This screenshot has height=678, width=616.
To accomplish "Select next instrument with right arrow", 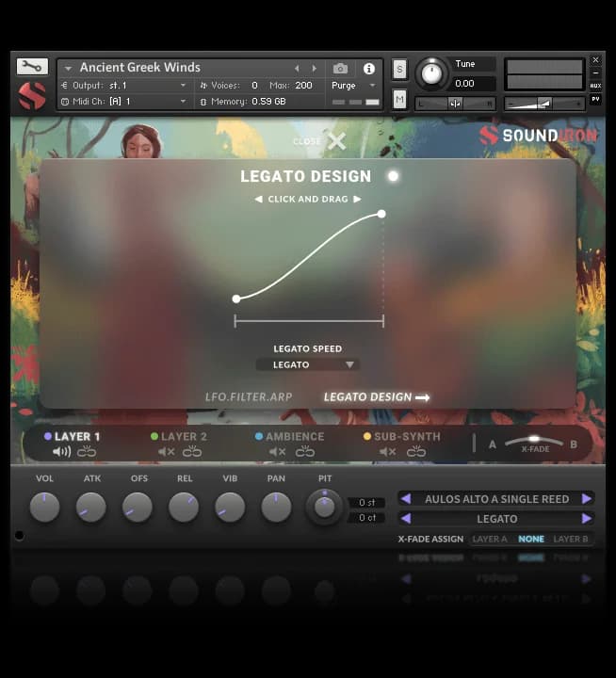I will click(x=315, y=68).
